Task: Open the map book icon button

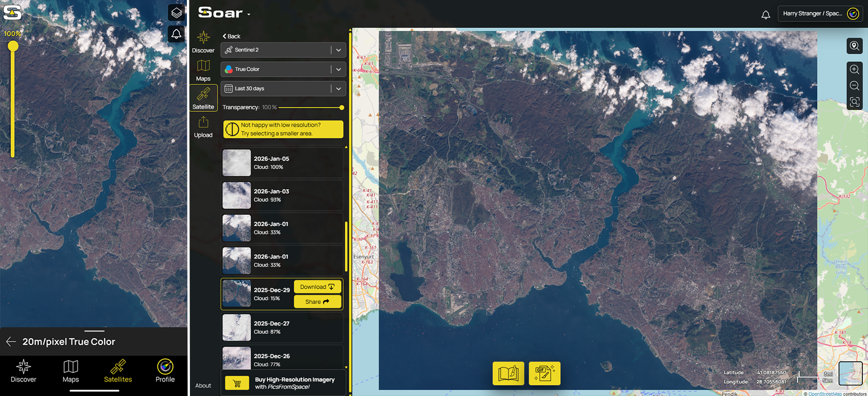Action: click(x=508, y=374)
